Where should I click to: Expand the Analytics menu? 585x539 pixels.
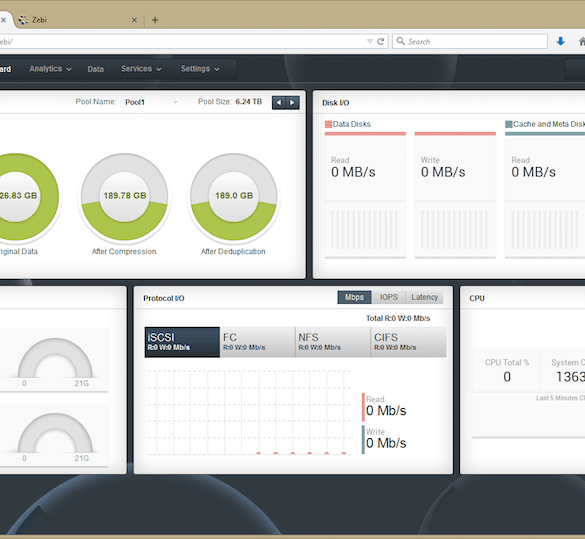[x=50, y=69]
